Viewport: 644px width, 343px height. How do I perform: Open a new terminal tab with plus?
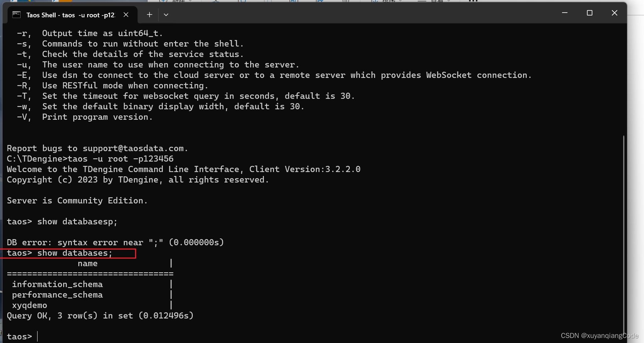click(x=149, y=15)
